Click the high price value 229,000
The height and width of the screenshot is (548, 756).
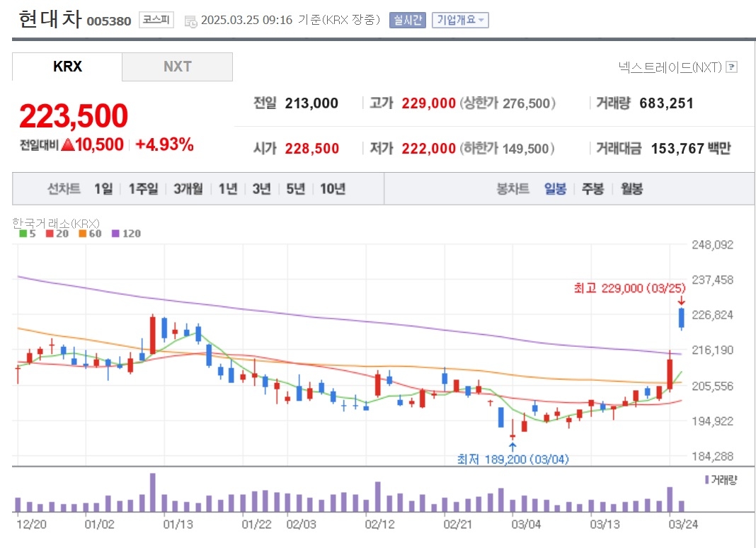[x=429, y=103]
